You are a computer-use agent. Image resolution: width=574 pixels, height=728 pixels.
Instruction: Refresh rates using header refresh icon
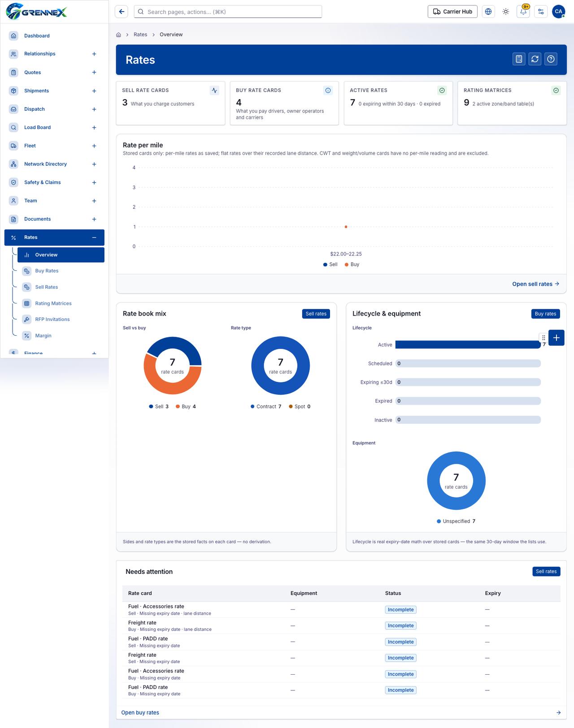535,59
